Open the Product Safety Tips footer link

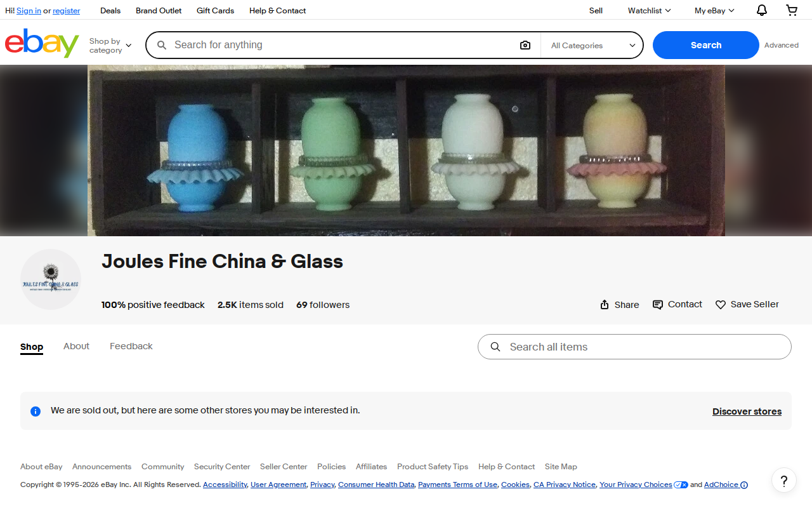tap(433, 467)
